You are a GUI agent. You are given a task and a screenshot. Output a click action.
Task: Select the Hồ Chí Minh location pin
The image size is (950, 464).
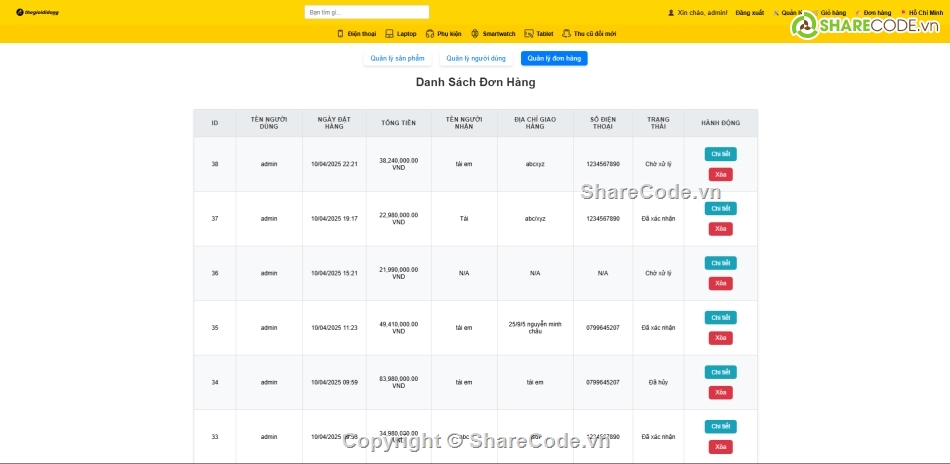pyautogui.click(x=904, y=13)
